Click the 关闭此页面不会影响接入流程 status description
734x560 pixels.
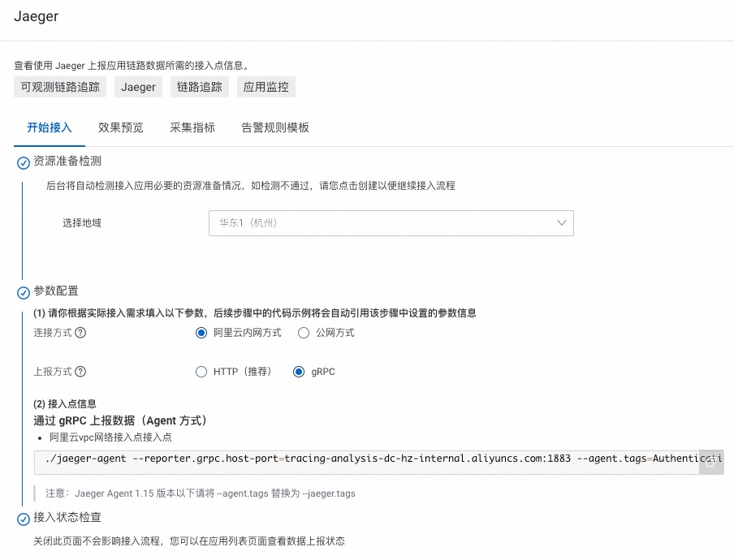(x=189, y=541)
